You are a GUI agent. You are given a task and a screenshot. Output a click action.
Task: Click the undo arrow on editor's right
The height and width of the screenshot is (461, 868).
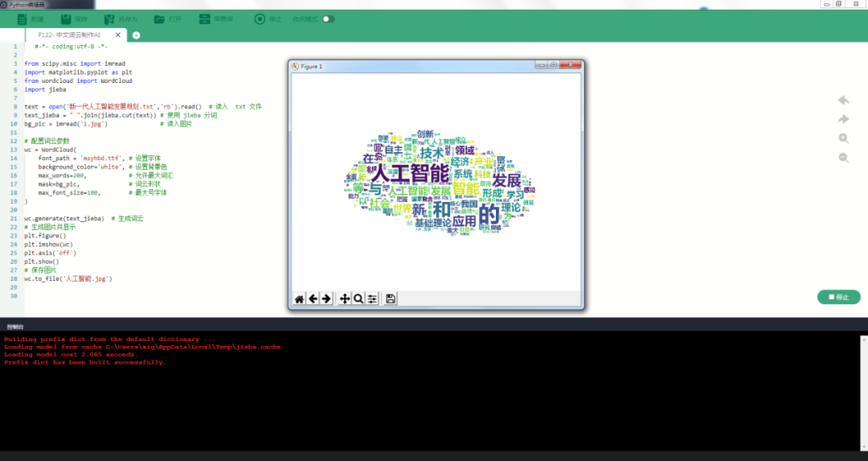coord(844,101)
